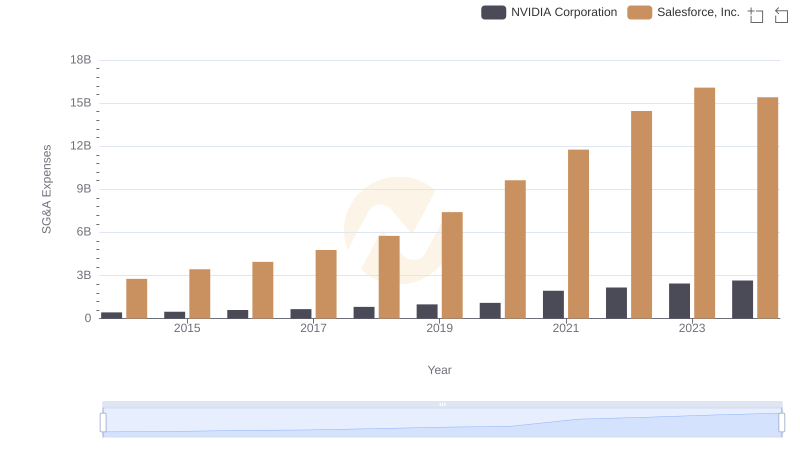Click left handle of the range slider
This screenshot has height=461, width=800.
pyautogui.click(x=103, y=423)
